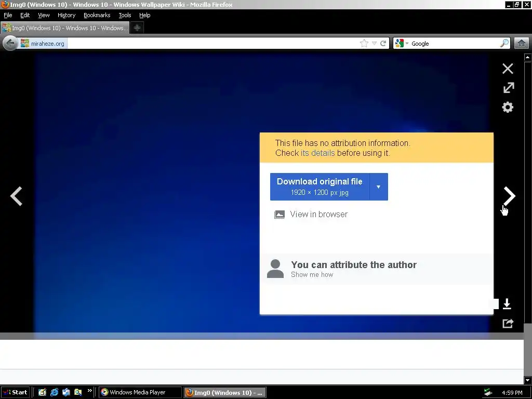The image size is (532, 399).
Task: Click the download arrow icon in the viewer
Action: click(x=507, y=303)
